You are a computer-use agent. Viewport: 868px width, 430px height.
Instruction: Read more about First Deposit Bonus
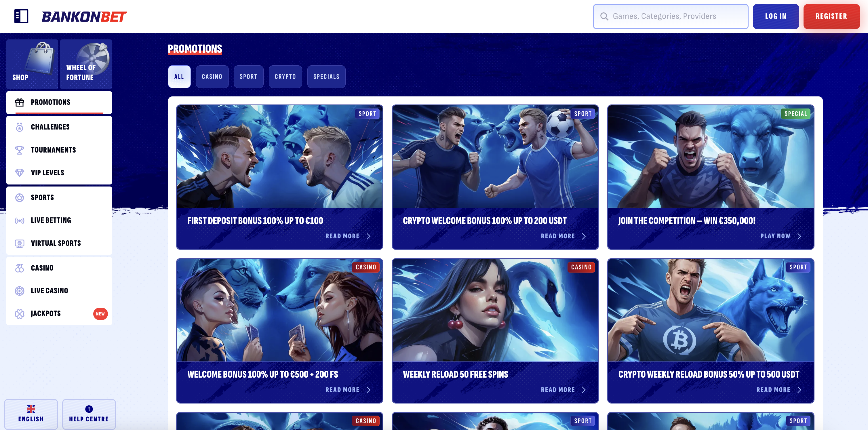click(342, 236)
